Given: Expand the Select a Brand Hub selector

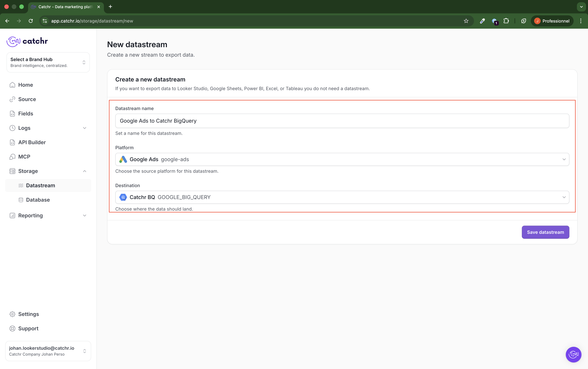Looking at the screenshot, I should (x=48, y=63).
